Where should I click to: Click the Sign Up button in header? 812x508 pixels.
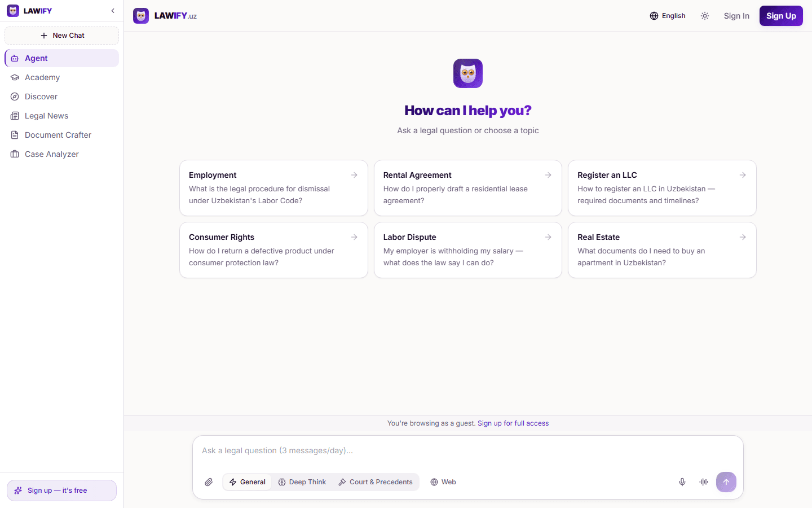click(781, 16)
